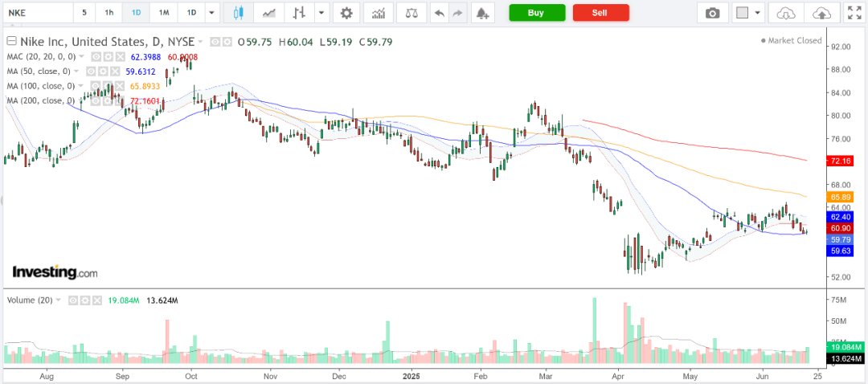Image resolution: width=868 pixels, height=384 pixels.
Task: Save chart layout to cloud
Action: tap(822, 13)
